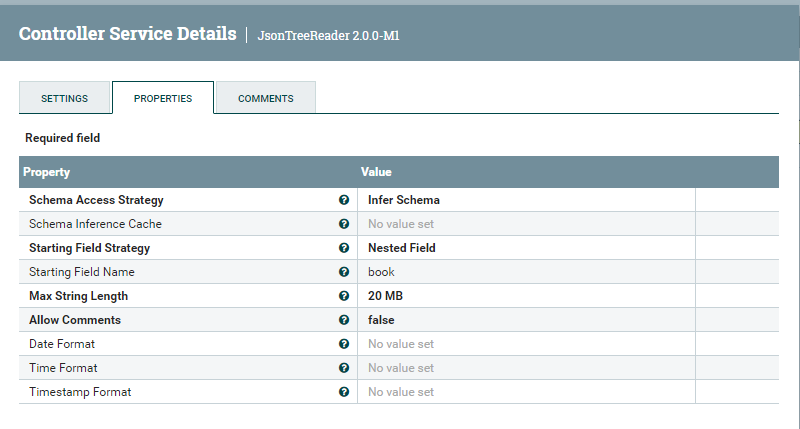Click help icon next to Time Format
The width and height of the screenshot is (800, 429).
tap(344, 368)
